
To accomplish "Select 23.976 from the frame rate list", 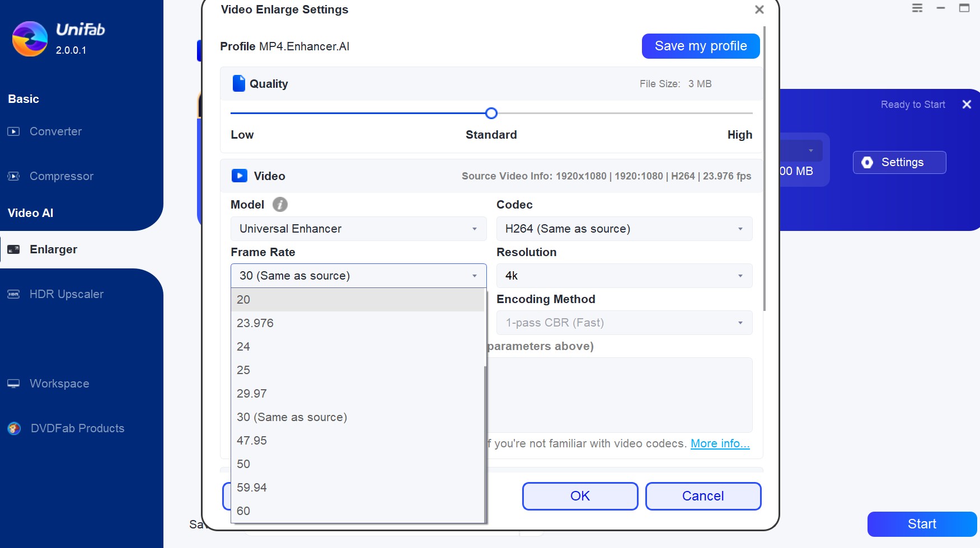I will 255,323.
